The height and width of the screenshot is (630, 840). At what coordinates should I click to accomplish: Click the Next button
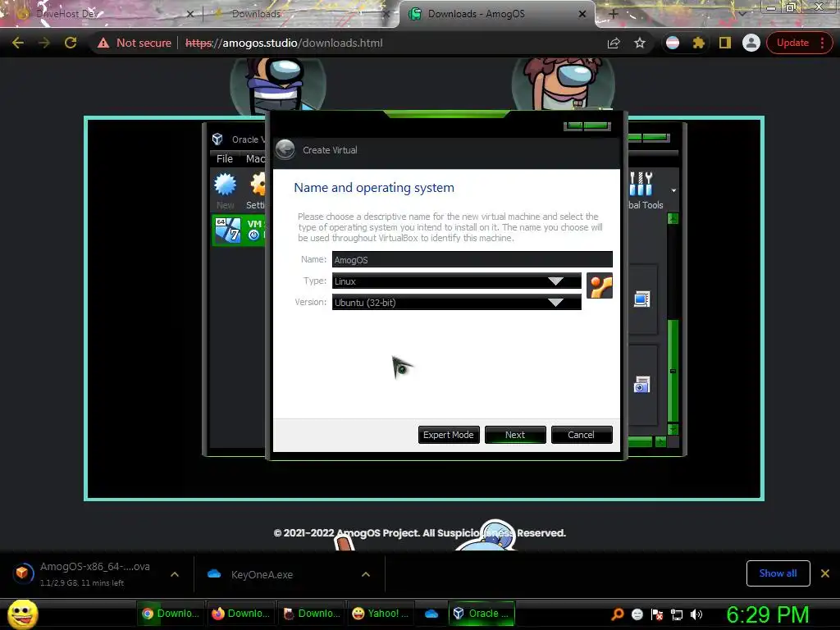(x=515, y=435)
